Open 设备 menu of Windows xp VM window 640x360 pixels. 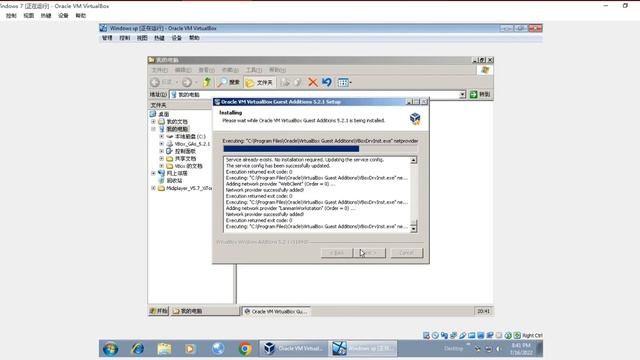(176, 38)
